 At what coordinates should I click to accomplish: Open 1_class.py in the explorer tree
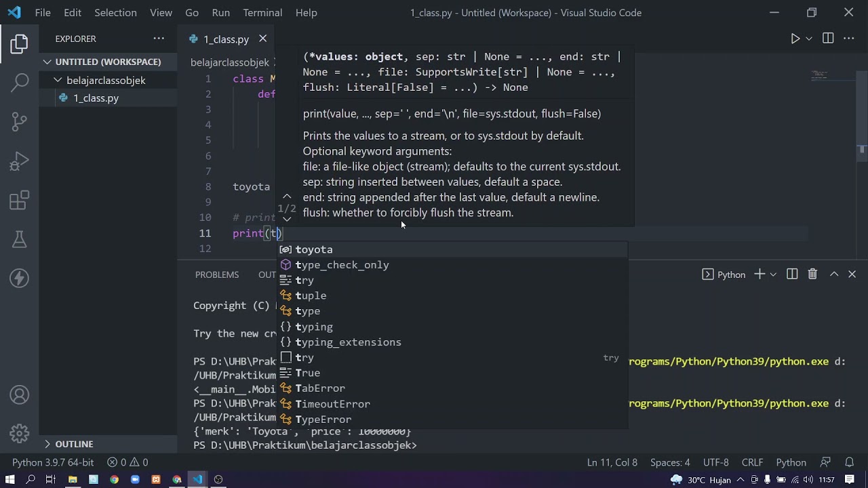pyautogui.click(x=108, y=98)
